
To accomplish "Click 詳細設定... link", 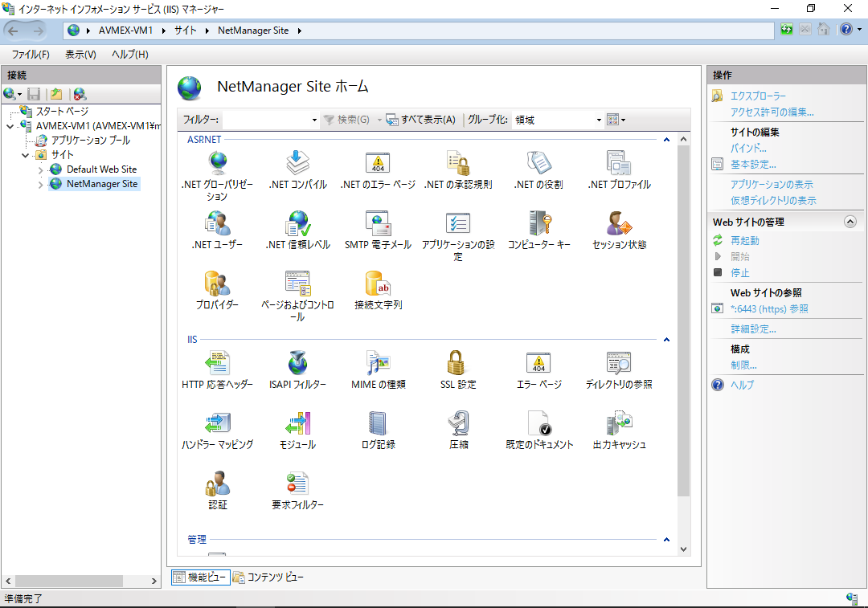I will [753, 329].
